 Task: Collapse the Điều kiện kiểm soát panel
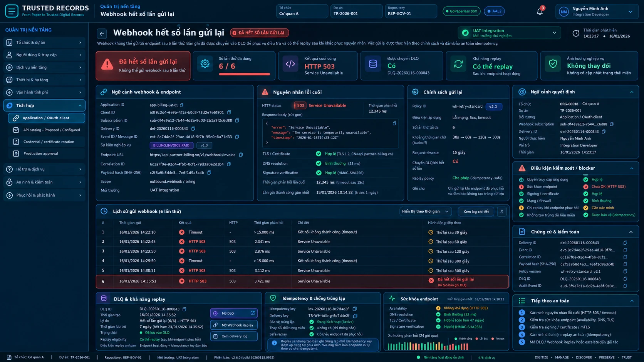pyautogui.click(x=632, y=168)
